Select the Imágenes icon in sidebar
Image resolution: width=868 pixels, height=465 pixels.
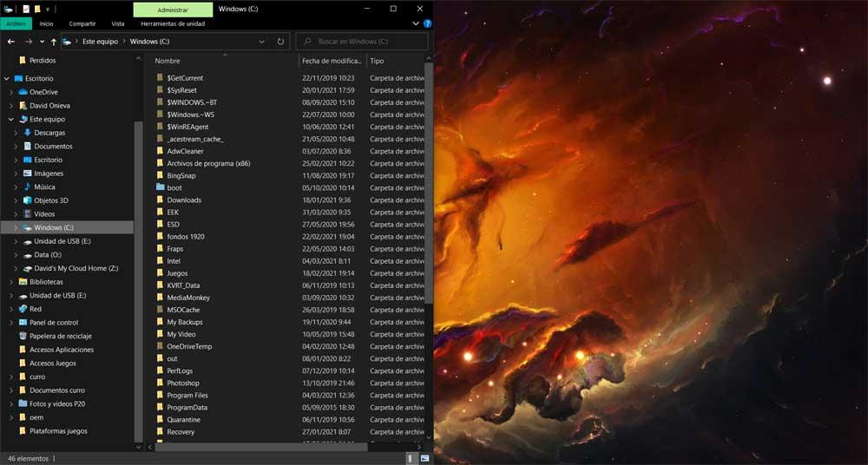coord(27,174)
